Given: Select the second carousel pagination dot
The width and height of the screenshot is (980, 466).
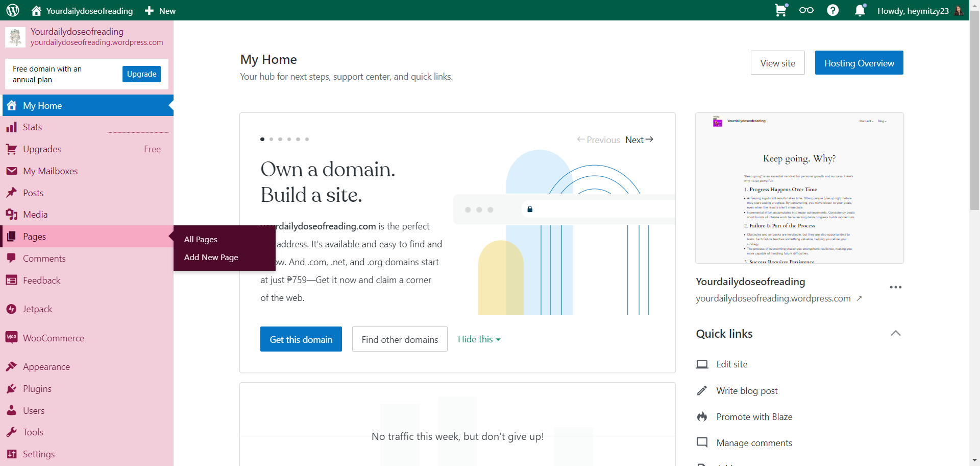Looking at the screenshot, I should (271, 139).
